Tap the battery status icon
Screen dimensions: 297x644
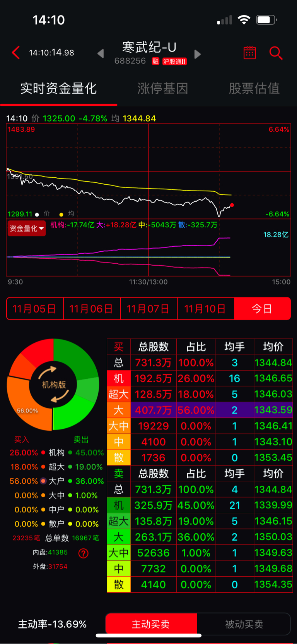click(266, 20)
